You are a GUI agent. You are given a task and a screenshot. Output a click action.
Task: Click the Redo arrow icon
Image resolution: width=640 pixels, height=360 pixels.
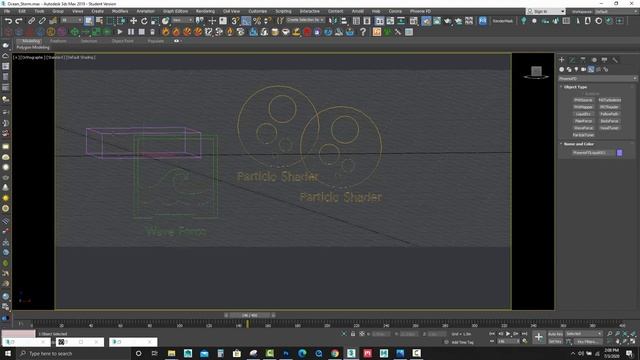coord(18,21)
